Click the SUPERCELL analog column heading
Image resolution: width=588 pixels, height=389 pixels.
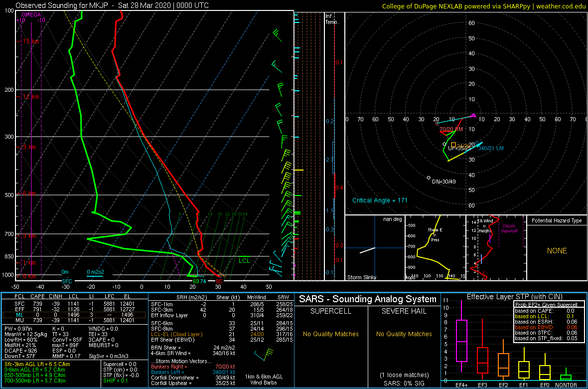[x=331, y=311]
